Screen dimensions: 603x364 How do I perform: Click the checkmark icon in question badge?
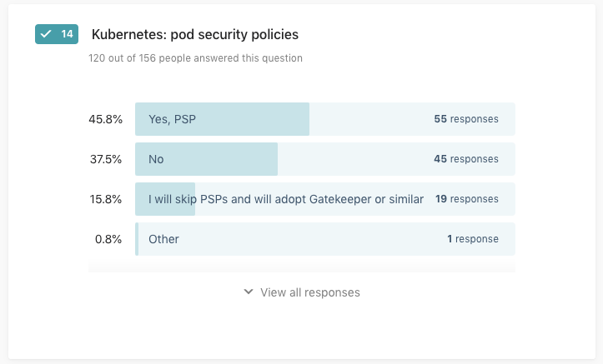pyautogui.click(x=47, y=34)
